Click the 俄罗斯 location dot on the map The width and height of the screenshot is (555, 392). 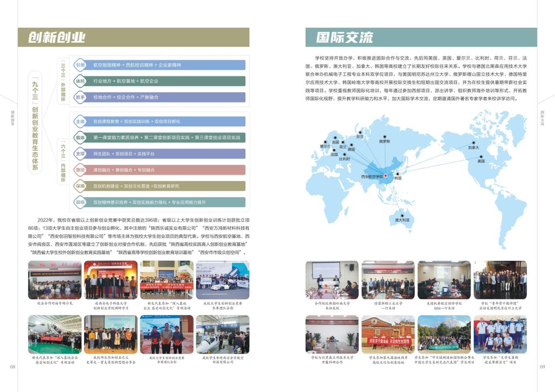[384, 136]
